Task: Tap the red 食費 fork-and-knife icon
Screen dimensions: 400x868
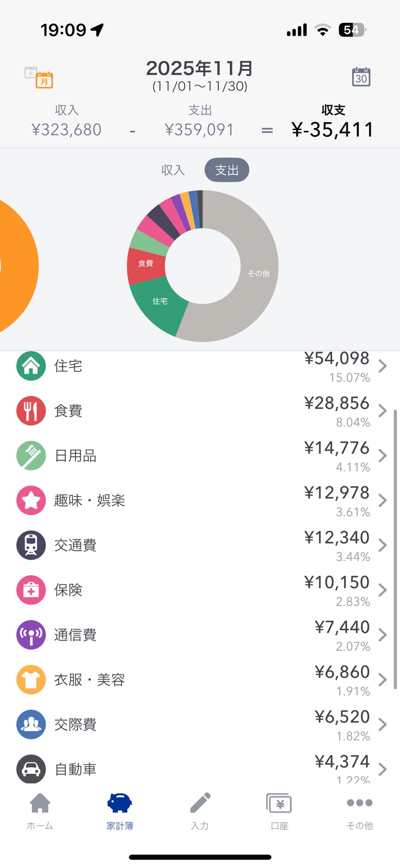Action: 31,411
